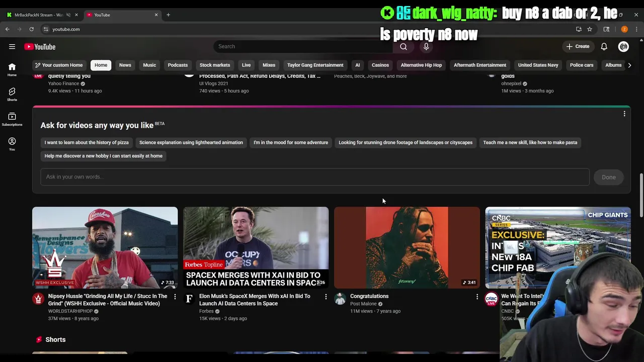Open Forbes channel avatar

[189, 299]
